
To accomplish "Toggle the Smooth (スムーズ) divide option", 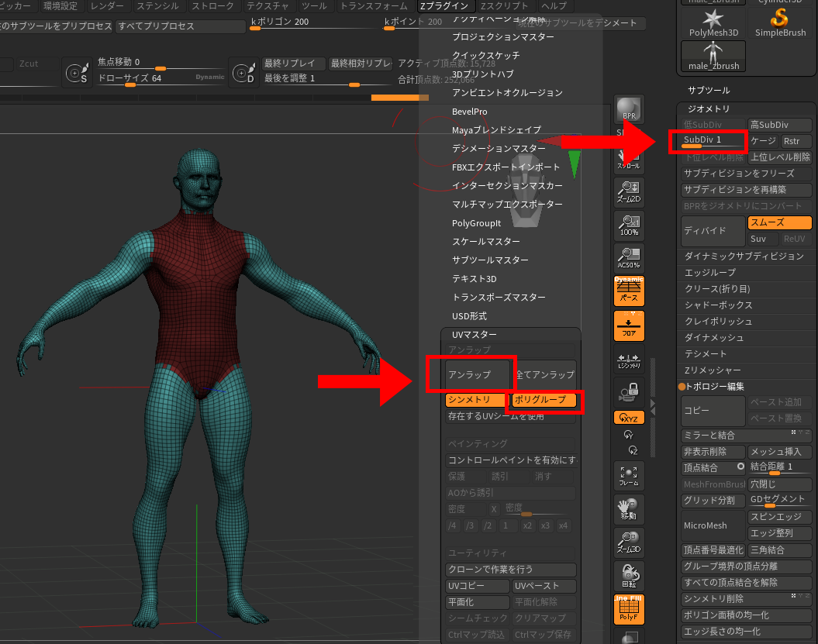I will tap(779, 222).
